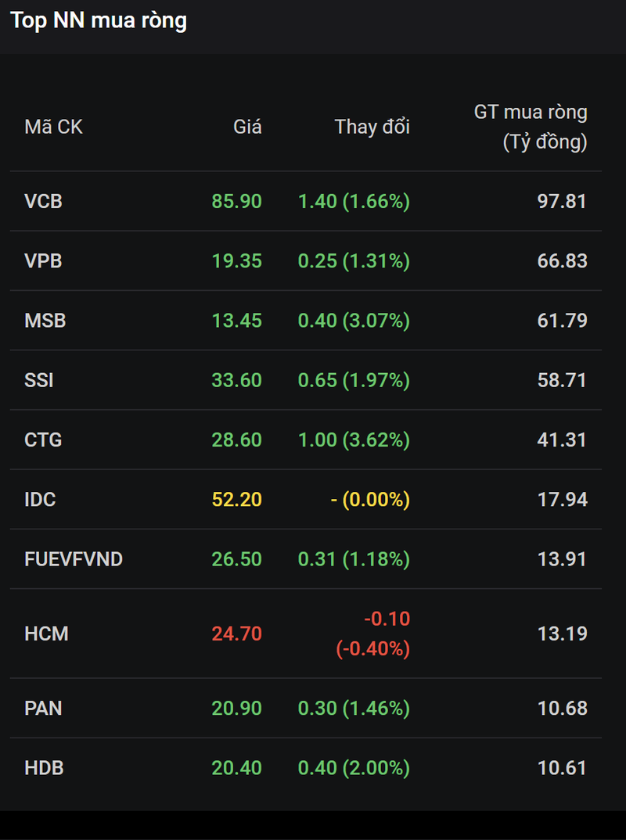
Task: Click the CTG change 1.00 (3.62%)
Action: coord(354,440)
